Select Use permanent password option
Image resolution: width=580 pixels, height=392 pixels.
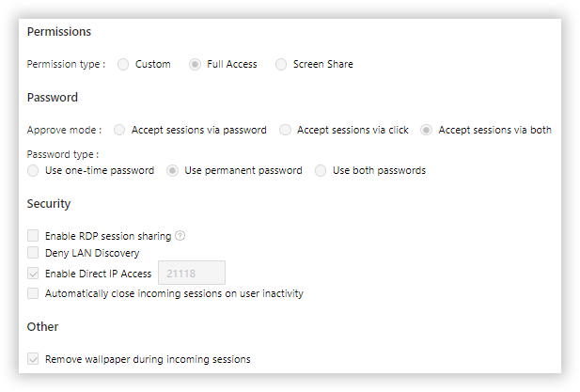tap(173, 170)
